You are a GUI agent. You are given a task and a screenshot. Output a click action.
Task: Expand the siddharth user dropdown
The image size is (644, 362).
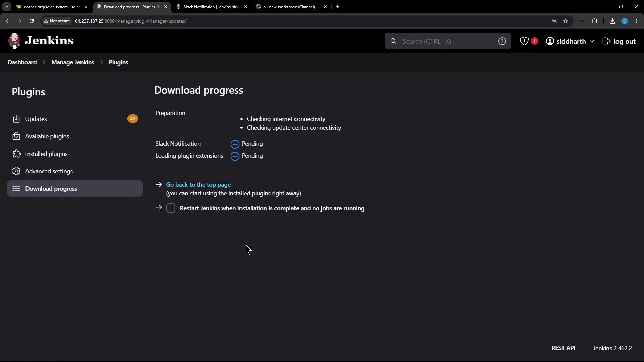point(592,41)
